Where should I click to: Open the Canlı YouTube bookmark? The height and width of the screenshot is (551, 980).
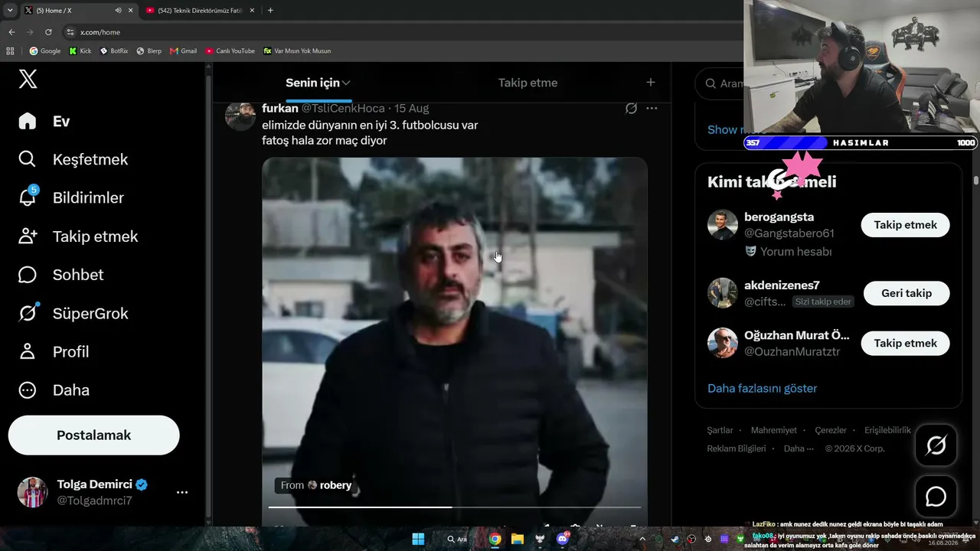[230, 51]
